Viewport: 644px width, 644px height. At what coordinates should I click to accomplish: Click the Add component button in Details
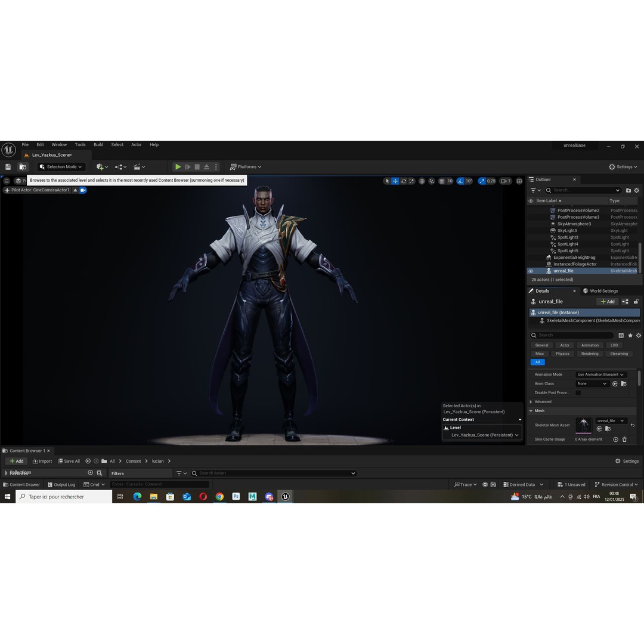608,302
